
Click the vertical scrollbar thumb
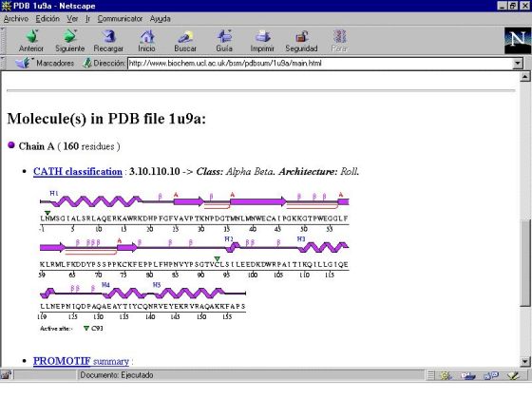coord(524,263)
